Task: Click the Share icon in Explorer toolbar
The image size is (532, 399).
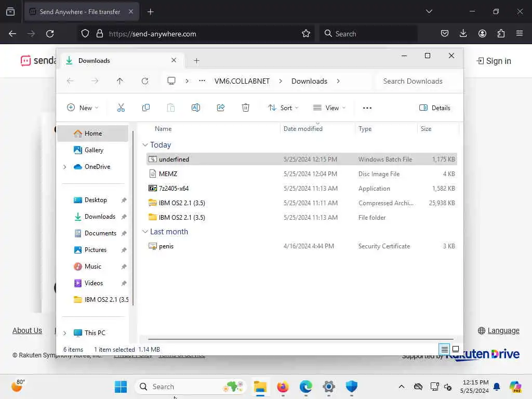Action: (220, 108)
